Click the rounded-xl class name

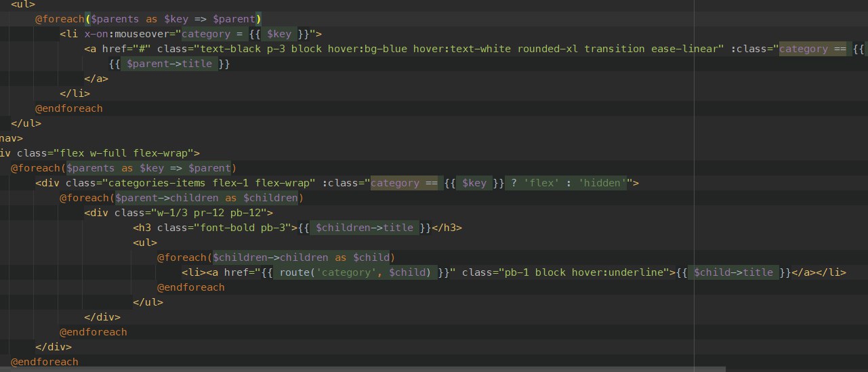[547, 49]
